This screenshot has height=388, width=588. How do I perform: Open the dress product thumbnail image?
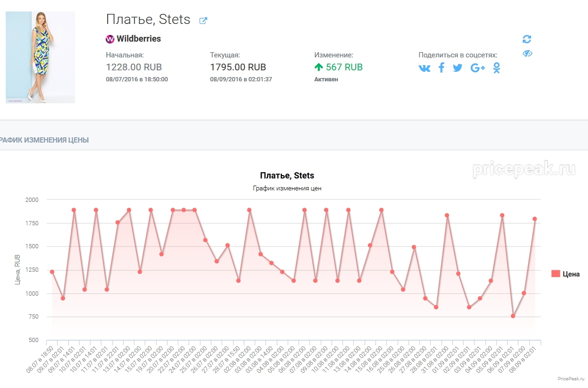click(x=40, y=57)
